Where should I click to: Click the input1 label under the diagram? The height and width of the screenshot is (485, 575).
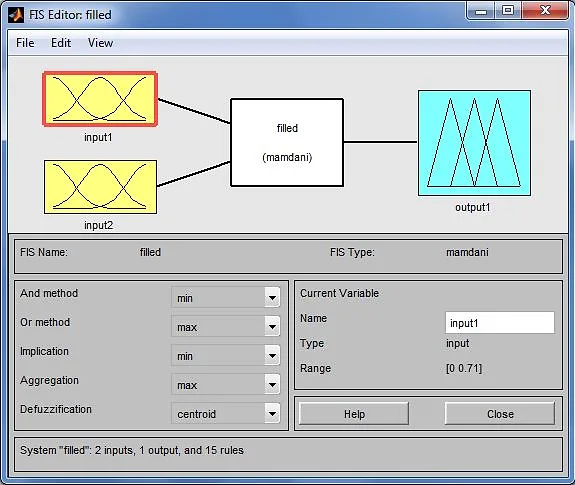[98, 137]
